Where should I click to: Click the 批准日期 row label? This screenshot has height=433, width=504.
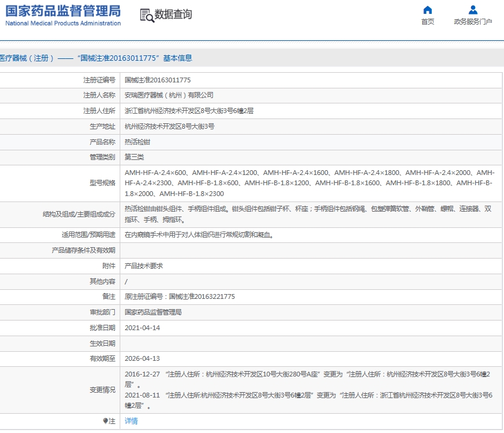(x=102, y=328)
